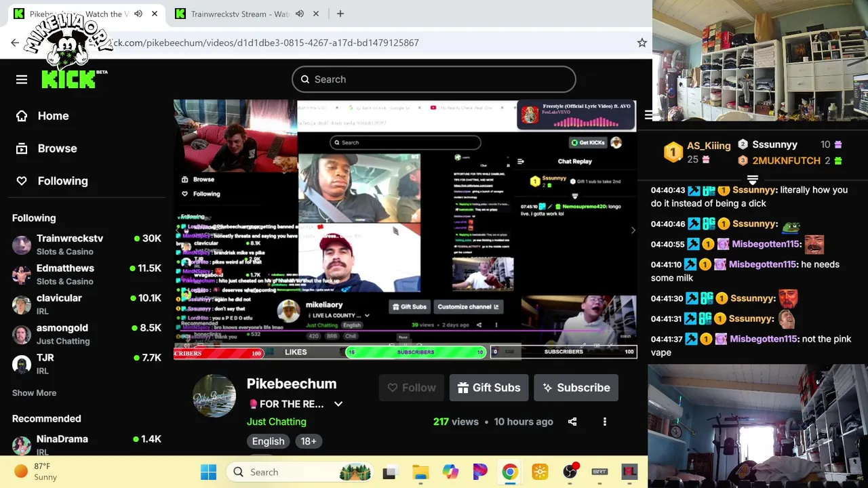Open clavicular avatar in Following list
Screen dimensions: 868x488
(22, 304)
